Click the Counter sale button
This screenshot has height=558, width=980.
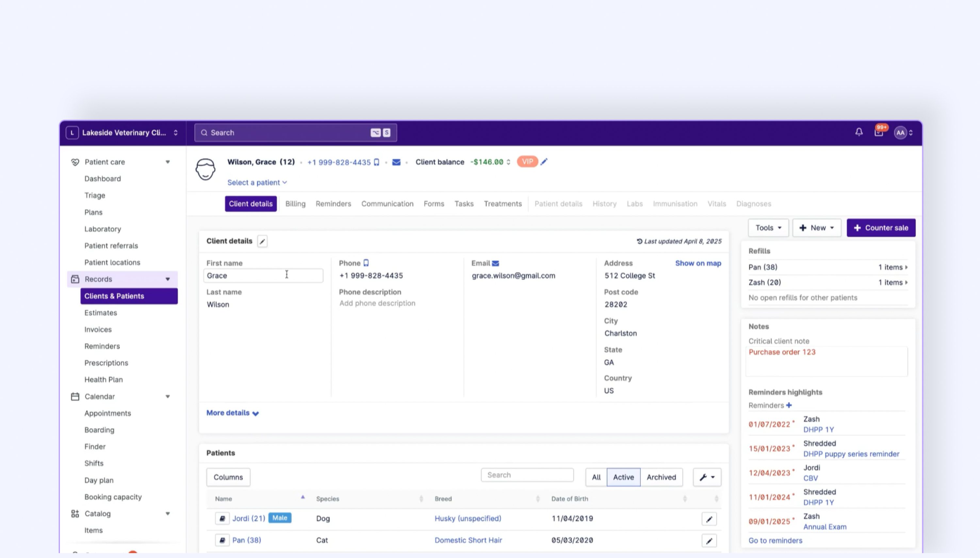(x=881, y=228)
